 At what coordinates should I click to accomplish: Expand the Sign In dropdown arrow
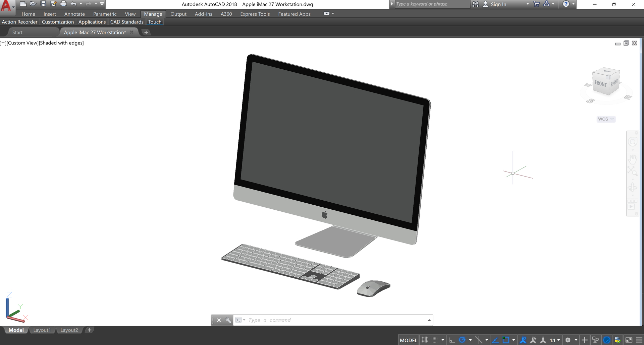pyautogui.click(x=528, y=4)
